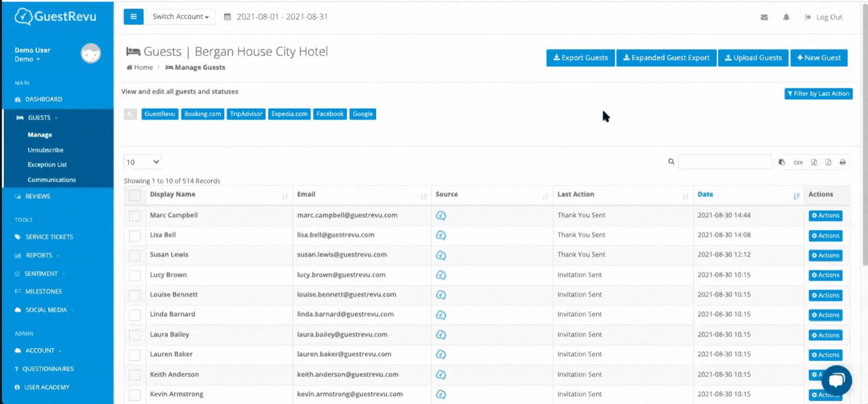Image resolution: width=868 pixels, height=404 pixels.
Task: Click the Export Guests button
Action: pos(580,58)
